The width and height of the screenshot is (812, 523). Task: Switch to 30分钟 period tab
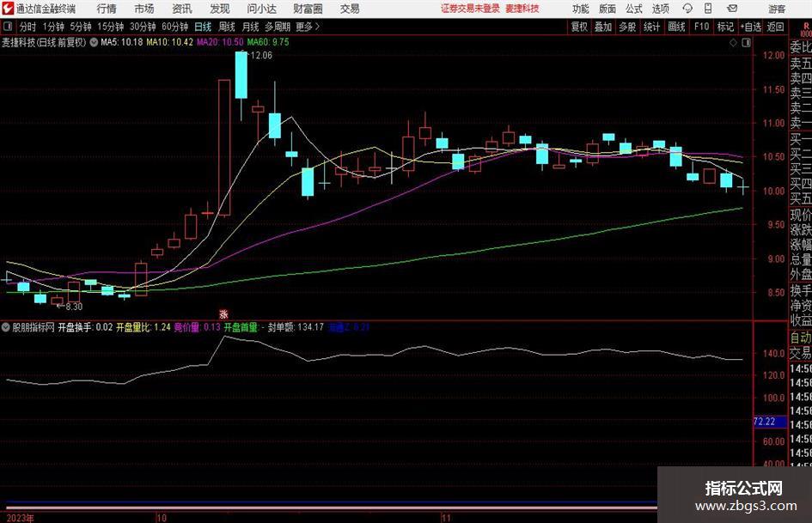[x=143, y=27]
